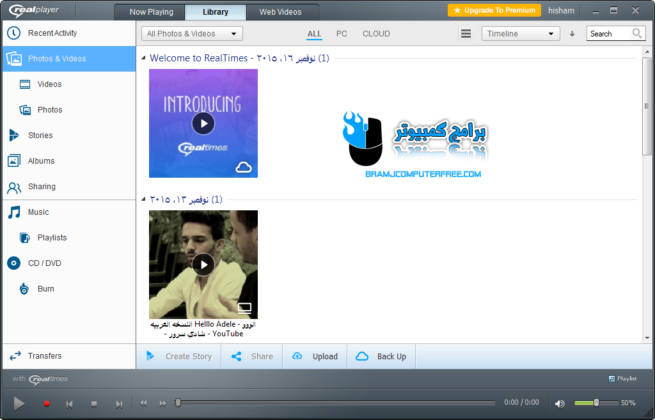Click the red Record button

click(47, 404)
